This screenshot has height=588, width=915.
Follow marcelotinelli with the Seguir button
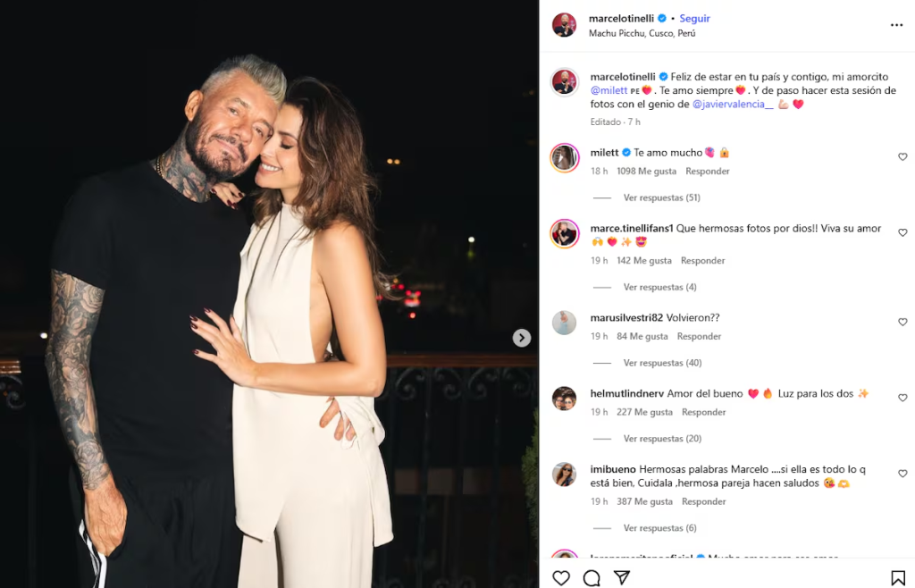click(694, 18)
